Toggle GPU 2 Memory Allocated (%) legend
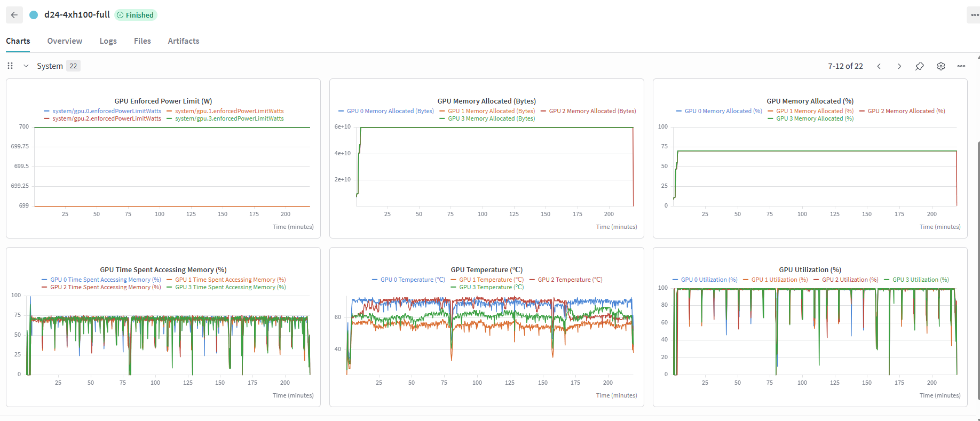Screen dimensions: 980x421 [902, 111]
